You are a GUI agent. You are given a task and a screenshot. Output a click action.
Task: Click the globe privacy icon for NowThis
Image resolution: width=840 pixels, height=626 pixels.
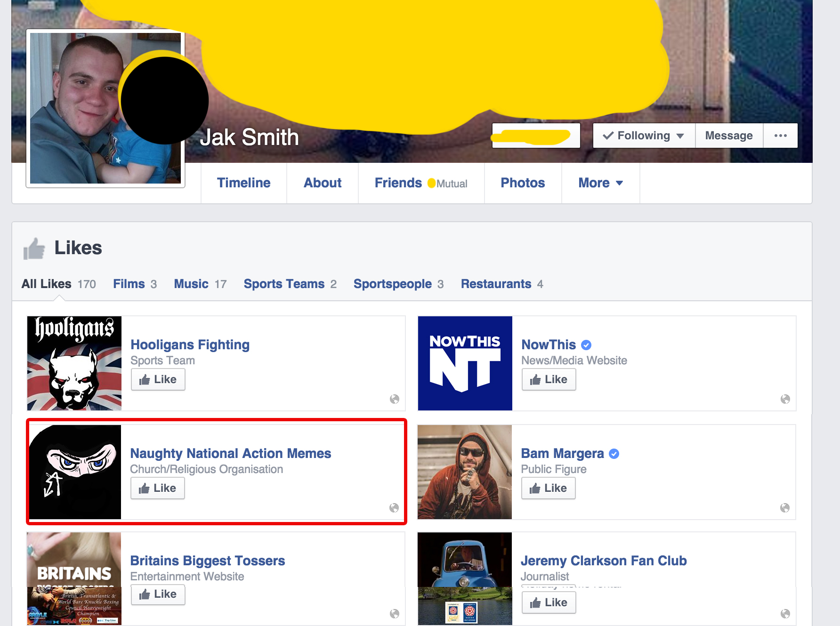click(785, 399)
